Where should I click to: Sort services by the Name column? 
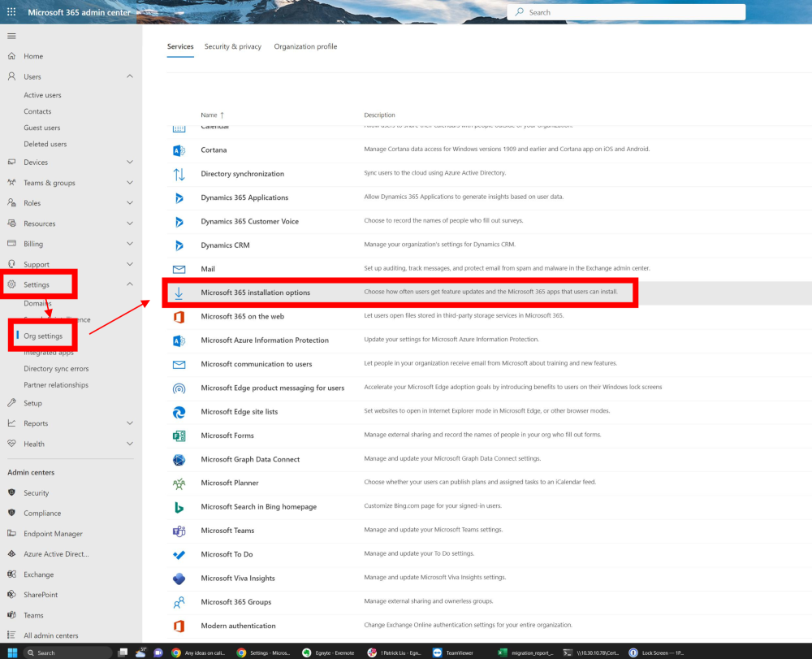pos(209,115)
